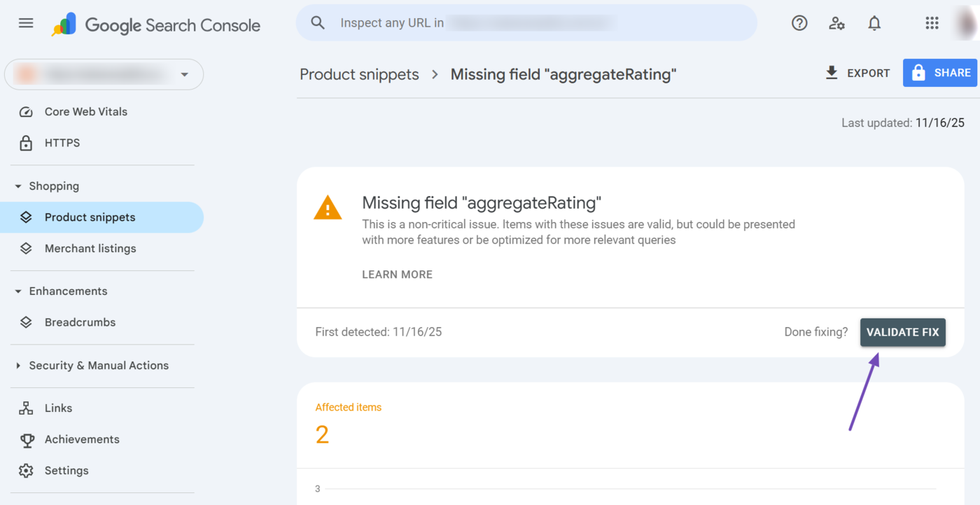
Task: Click the Breadcrumbs enhancement icon
Action: click(x=26, y=322)
